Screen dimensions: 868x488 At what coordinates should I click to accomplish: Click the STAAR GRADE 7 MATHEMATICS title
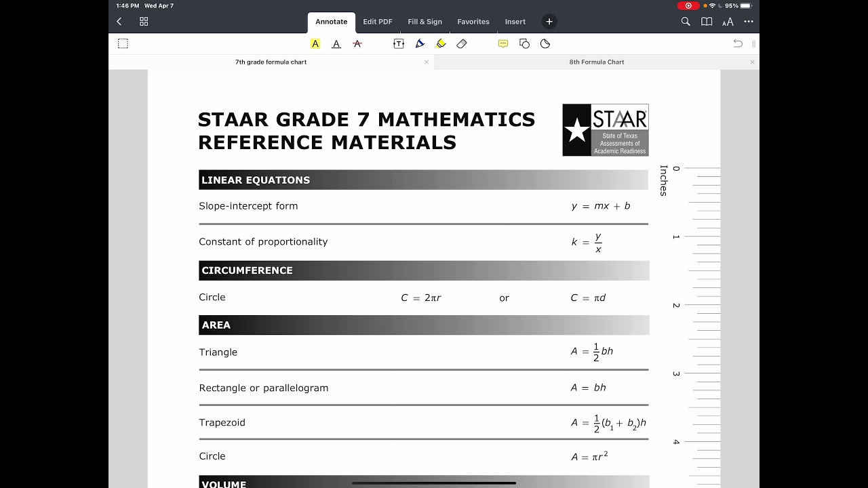pyautogui.click(x=366, y=119)
